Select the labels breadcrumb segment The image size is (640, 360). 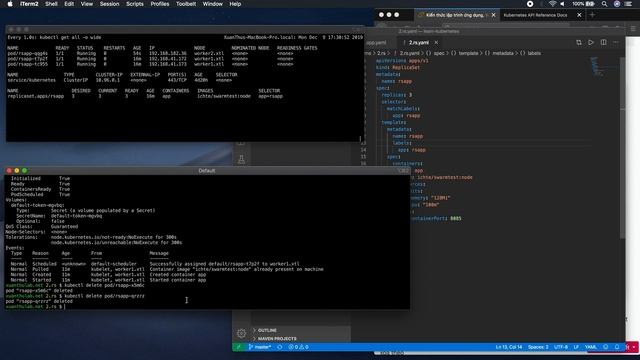[x=534, y=53]
